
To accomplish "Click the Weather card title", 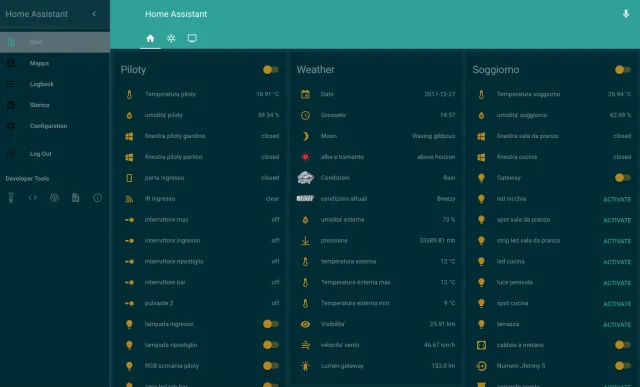I will tap(316, 70).
